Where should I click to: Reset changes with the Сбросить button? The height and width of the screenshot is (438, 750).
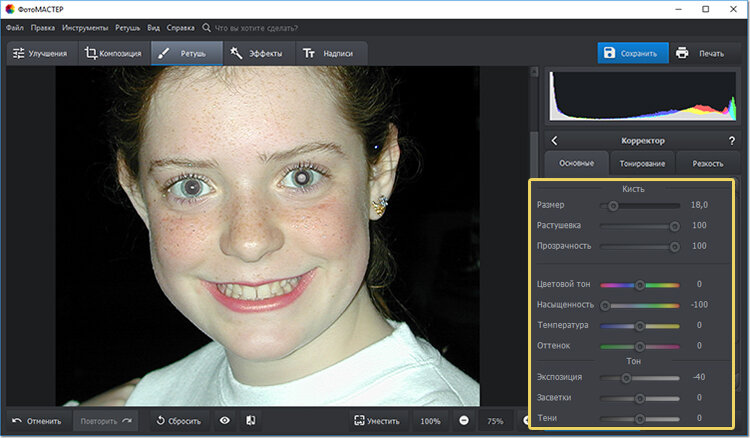point(182,421)
